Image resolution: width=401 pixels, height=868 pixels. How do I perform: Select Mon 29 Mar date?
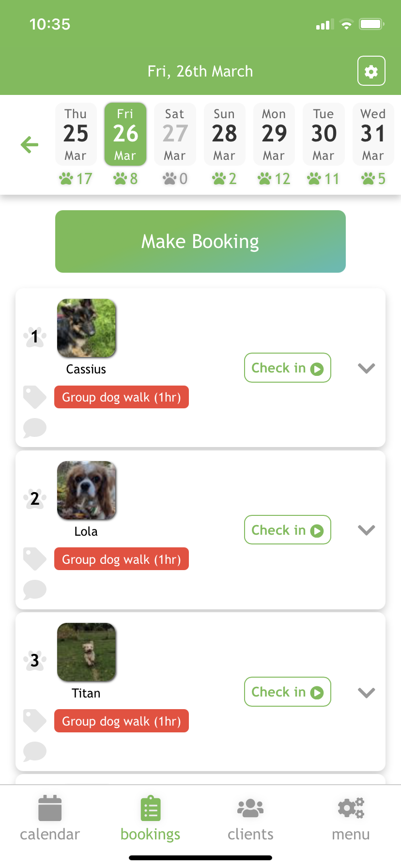(274, 134)
